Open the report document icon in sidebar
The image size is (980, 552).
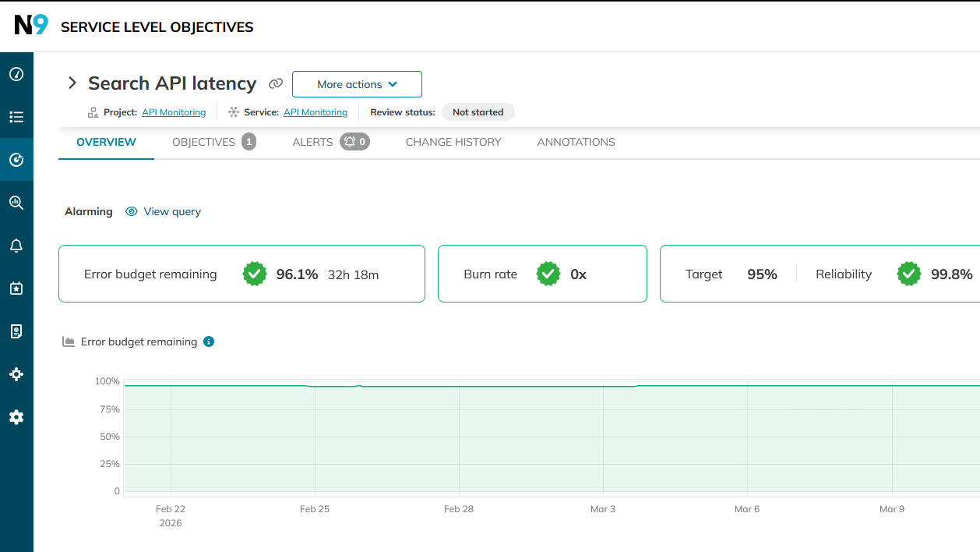coord(16,331)
